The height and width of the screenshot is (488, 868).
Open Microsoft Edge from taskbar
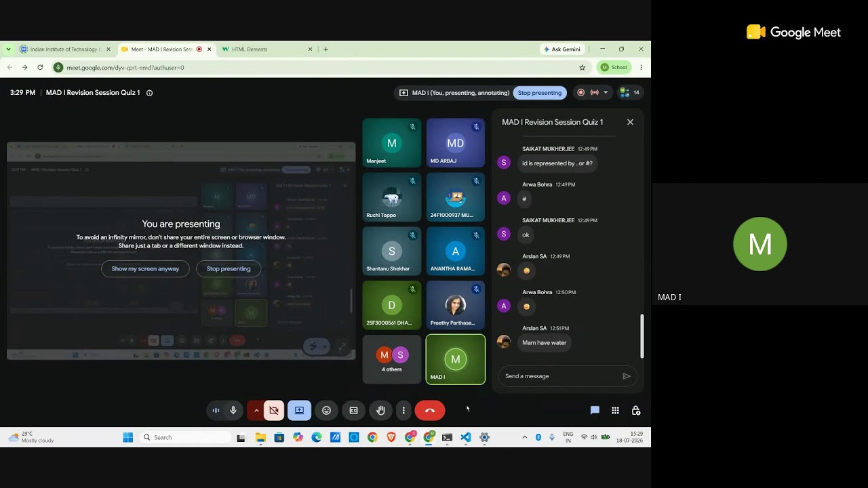pyautogui.click(x=317, y=437)
